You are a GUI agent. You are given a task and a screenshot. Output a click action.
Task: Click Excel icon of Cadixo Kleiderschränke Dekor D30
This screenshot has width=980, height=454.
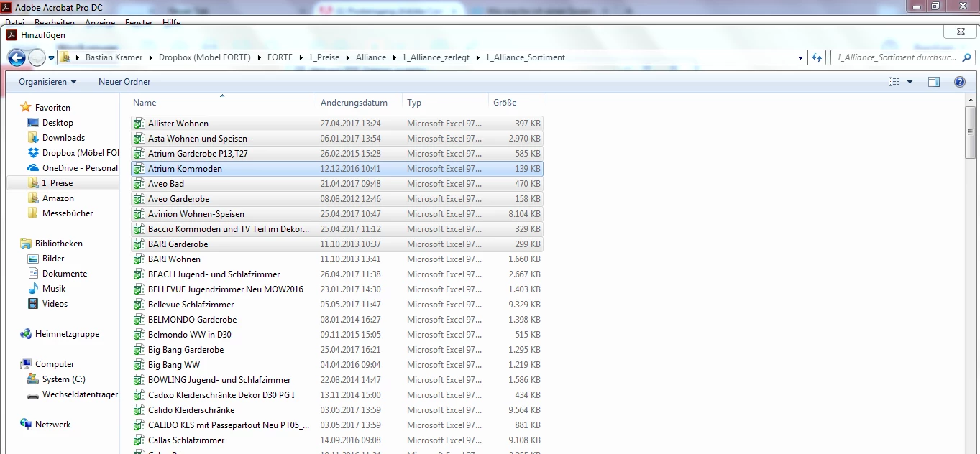tap(139, 395)
